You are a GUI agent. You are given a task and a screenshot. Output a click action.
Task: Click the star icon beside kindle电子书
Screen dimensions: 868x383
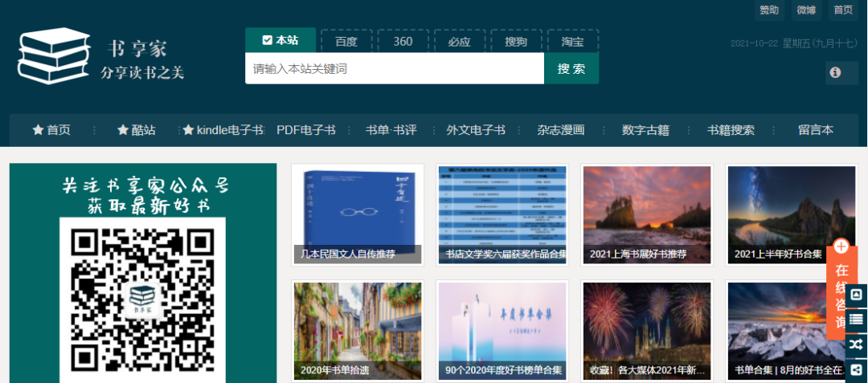[x=188, y=130]
